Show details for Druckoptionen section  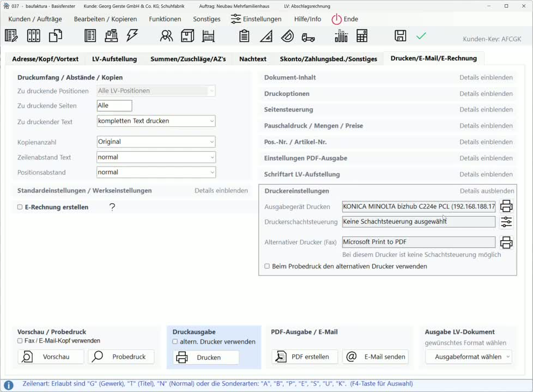pyautogui.click(x=486, y=94)
